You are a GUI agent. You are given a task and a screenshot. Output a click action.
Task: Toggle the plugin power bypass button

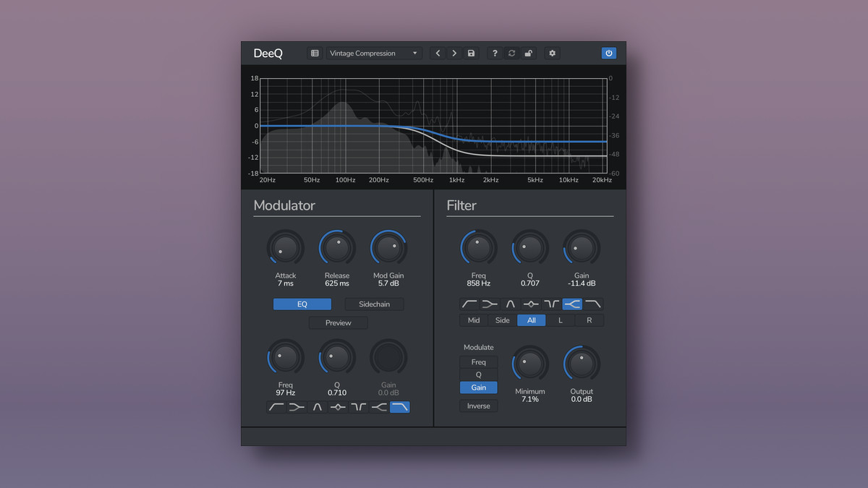(609, 53)
